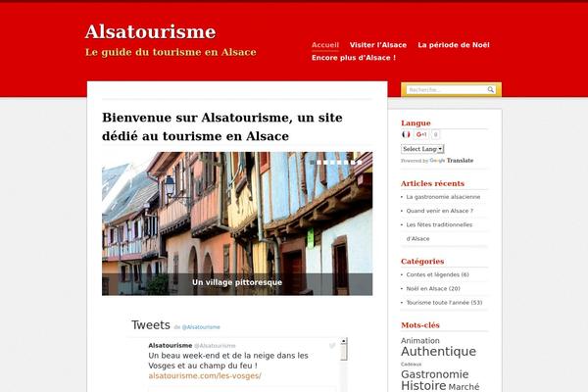Click the Langue sidebar heading

coord(416,123)
